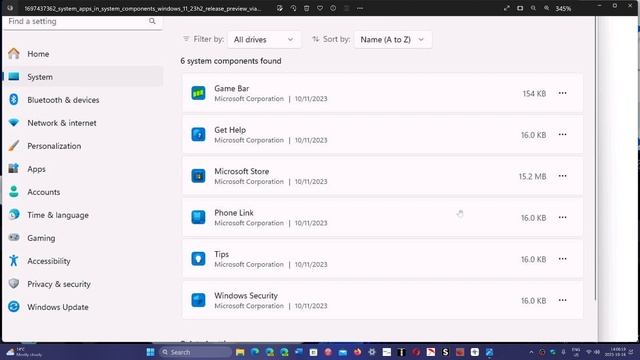The width and height of the screenshot is (640, 360).
Task: Click the file info icon in viewer toolbar
Action: (x=333, y=8)
